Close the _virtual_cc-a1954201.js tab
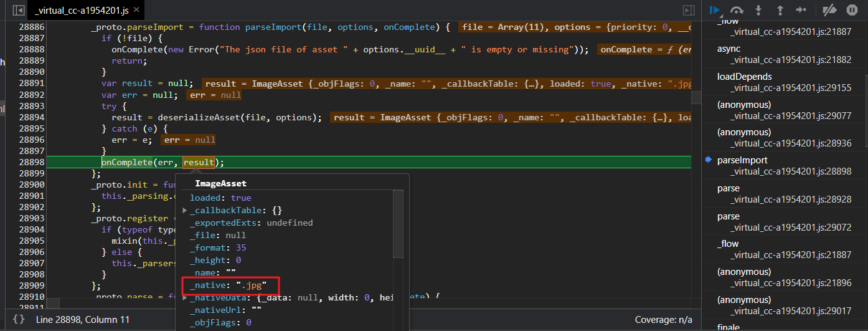This screenshot has height=331, width=868. (136, 11)
